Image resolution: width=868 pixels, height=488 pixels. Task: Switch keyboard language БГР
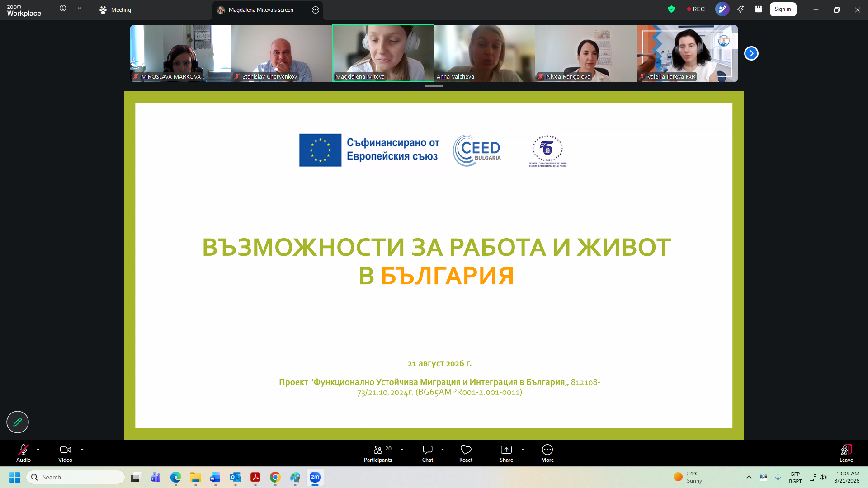(x=795, y=477)
